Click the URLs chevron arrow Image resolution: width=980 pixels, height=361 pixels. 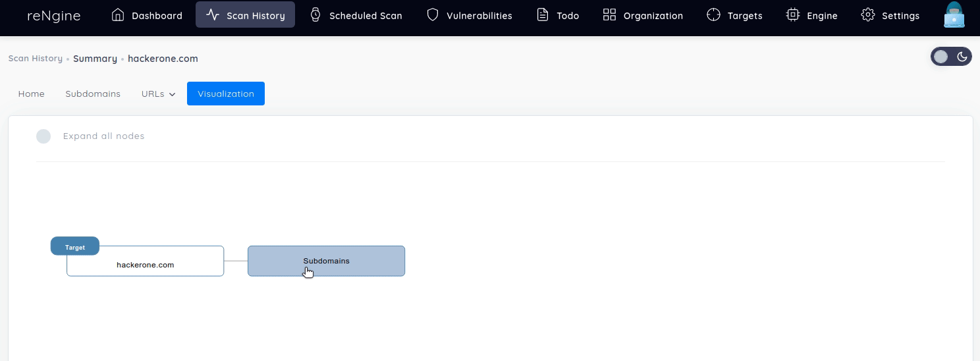point(173,94)
